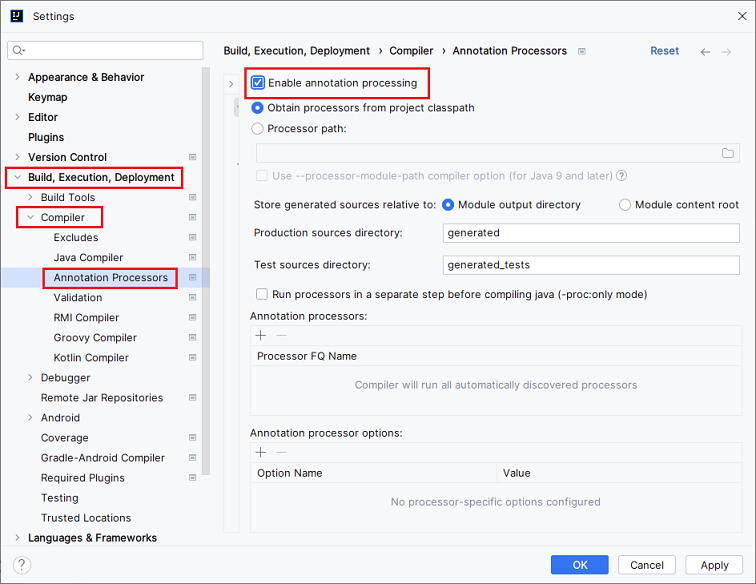
Task: Select Module content root radio button
Action: click(625, 205)
